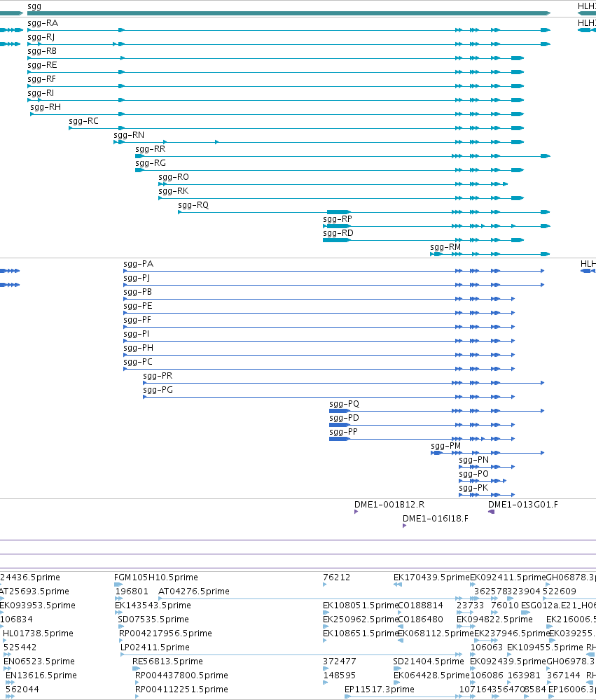This screenshot has width=596, height=700.
Task: Click sgg-PC protein label
Action: pos(137,362)
